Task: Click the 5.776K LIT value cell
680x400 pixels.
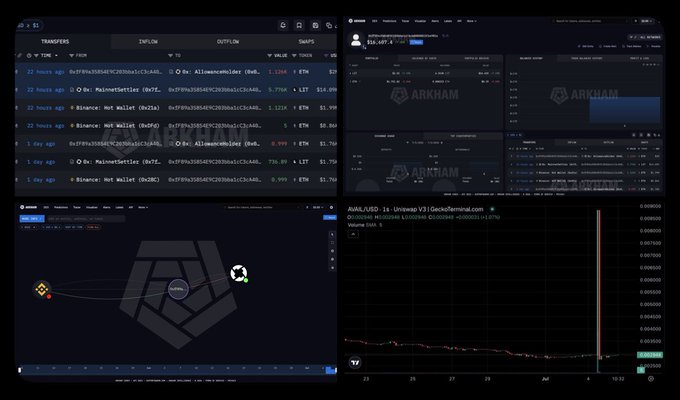Action: (278, 90)
